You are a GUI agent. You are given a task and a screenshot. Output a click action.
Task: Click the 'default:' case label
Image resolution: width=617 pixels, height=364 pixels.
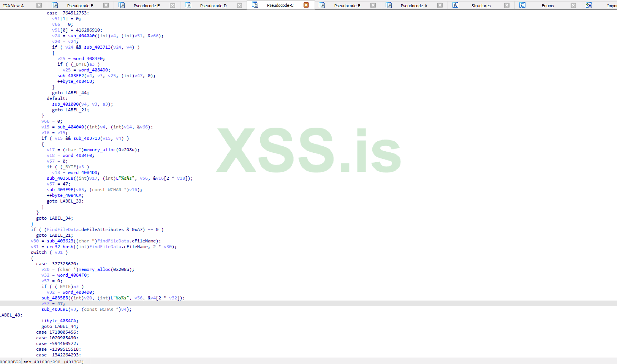(57, 98)
